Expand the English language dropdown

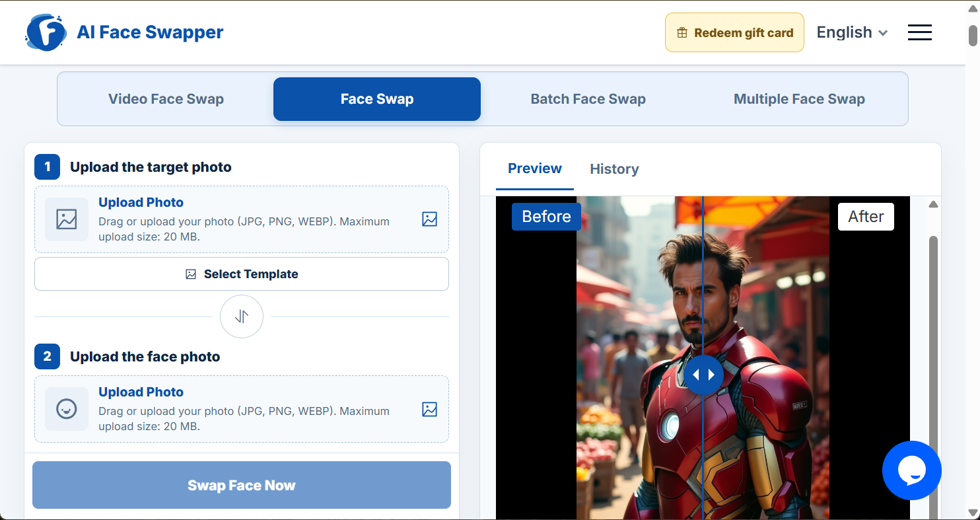[x=852, y=32]
